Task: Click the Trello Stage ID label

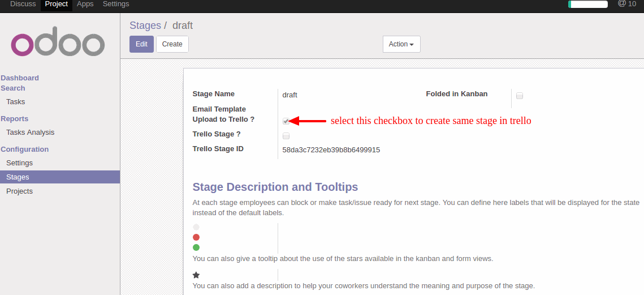Action: click(218, 148)
